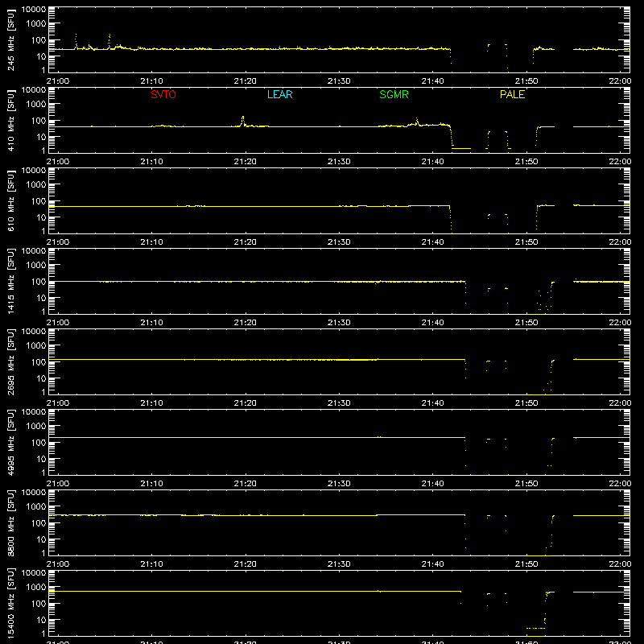This screenshot has width=644, height=644.
Task: Select the 4995 MHz [SFU] axis label
Action: click(x=10, y=443)
